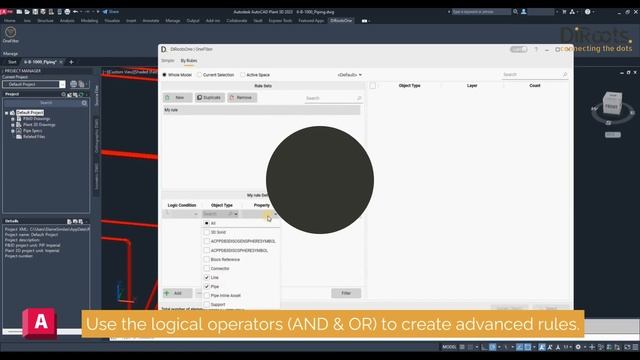The image size is (640, 360).
Task: Expand the Pipe Specs tree node
Action: [x=13, y=131]
